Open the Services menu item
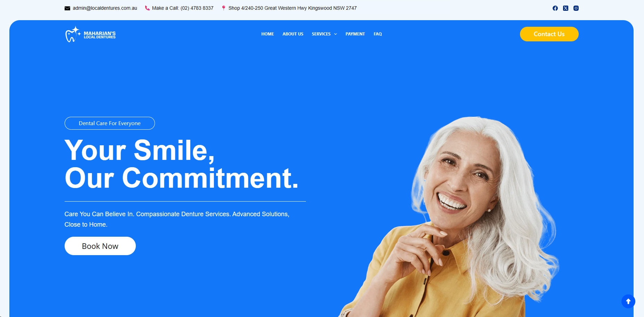 (x=321, y=34)
